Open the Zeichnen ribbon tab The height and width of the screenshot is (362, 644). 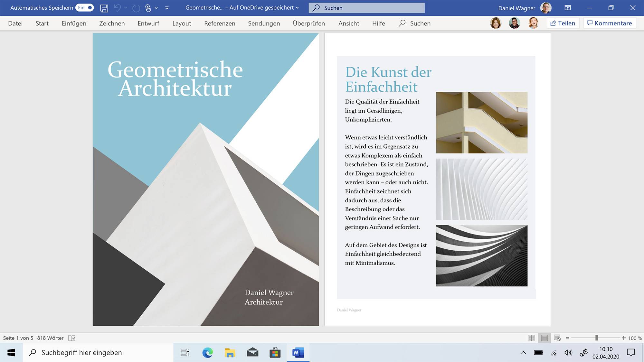point(112,23)
